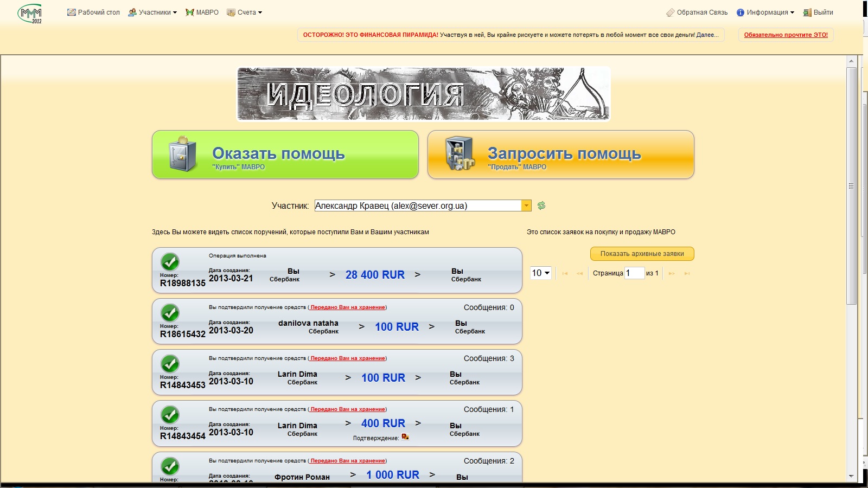Click the MMM 2012 logo
Screen dimensions: 868x488
pos(30,13)
